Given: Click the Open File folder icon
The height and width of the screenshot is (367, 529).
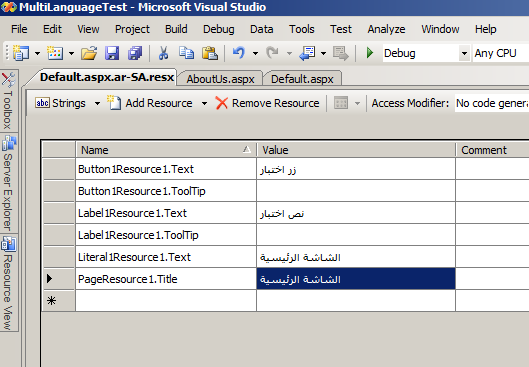Looking at the screenshot, I should click(x=89, y=53).
